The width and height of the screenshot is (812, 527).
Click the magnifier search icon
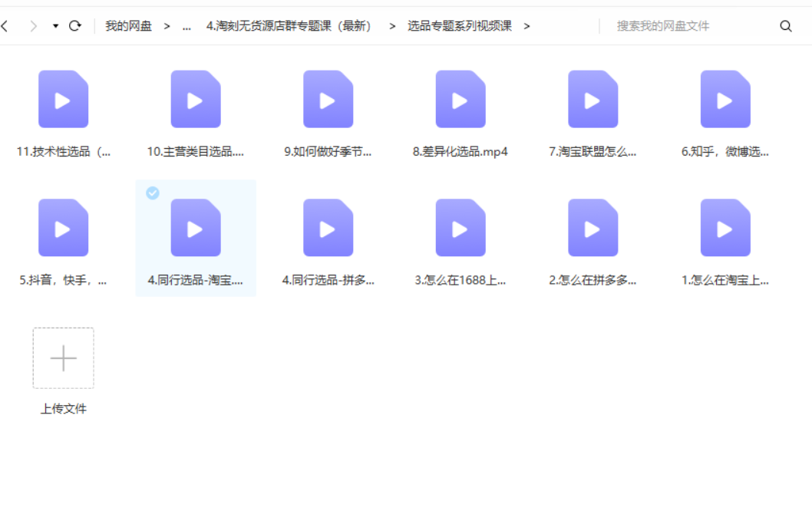point(786,26)
